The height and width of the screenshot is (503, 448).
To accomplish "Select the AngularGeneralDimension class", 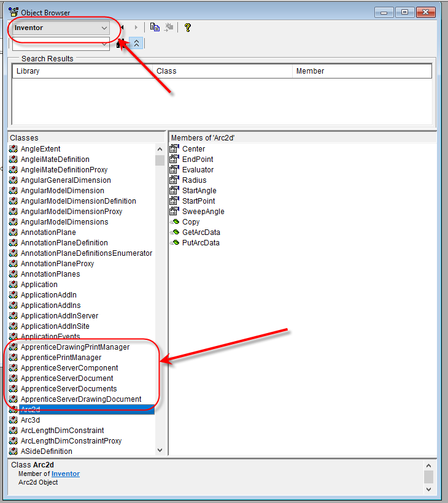I will pyautogui.click(x=66, y=180).
